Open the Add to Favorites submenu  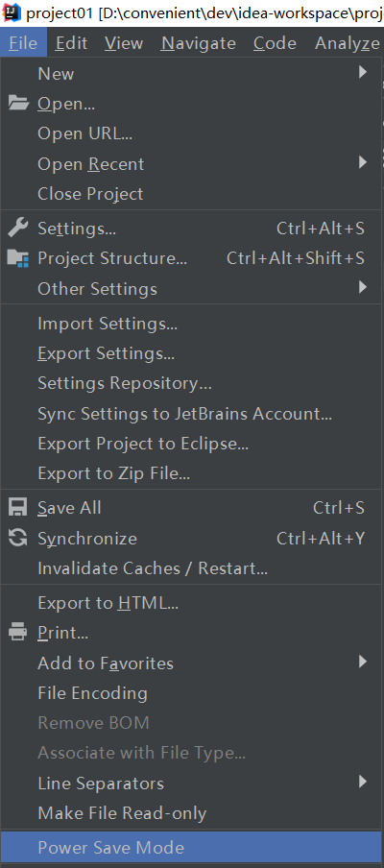click(x=191, y=663)
